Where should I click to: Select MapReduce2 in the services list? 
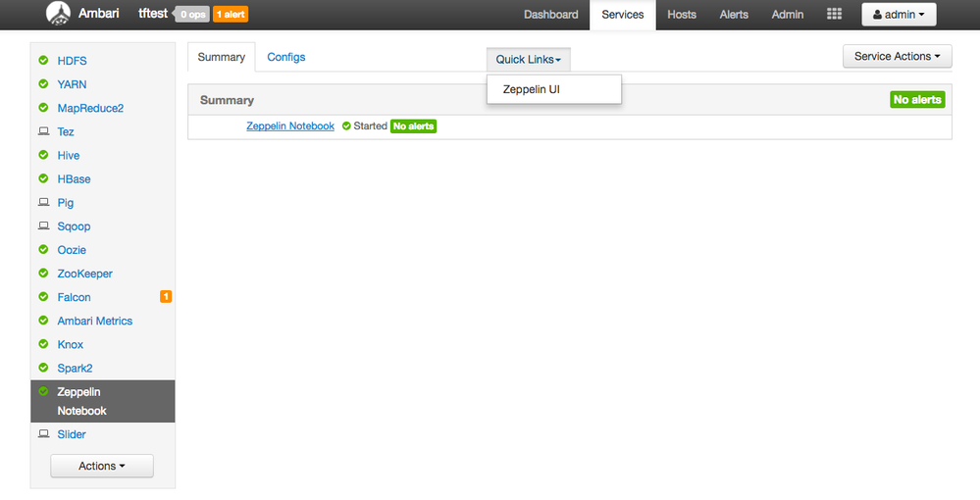point(90,108)
